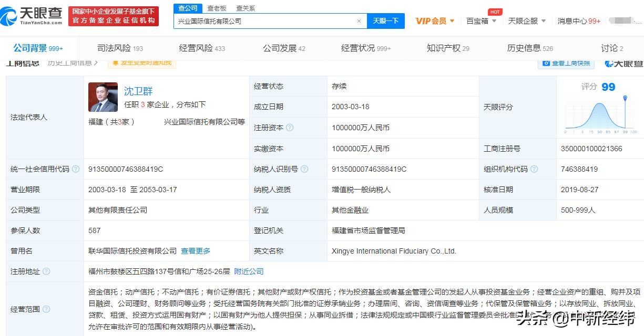Click help icon next to 纳税人识别号
The width and height of the screenshot is (644, 336).
point(304,169)
